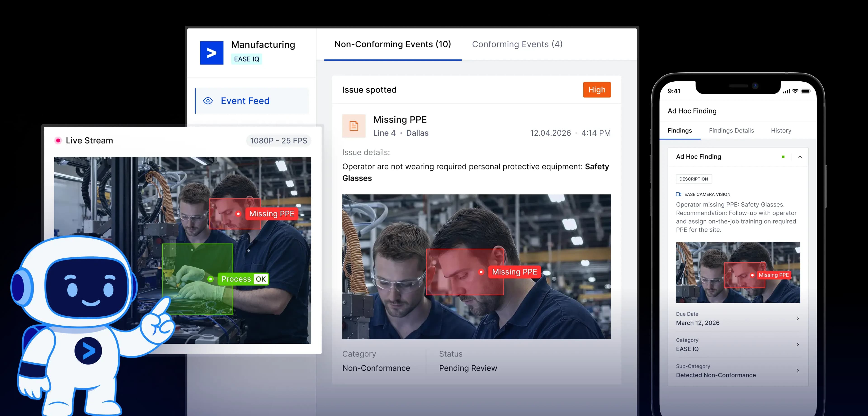
Task: Click the High severity badge
Action: coord(597,90)
